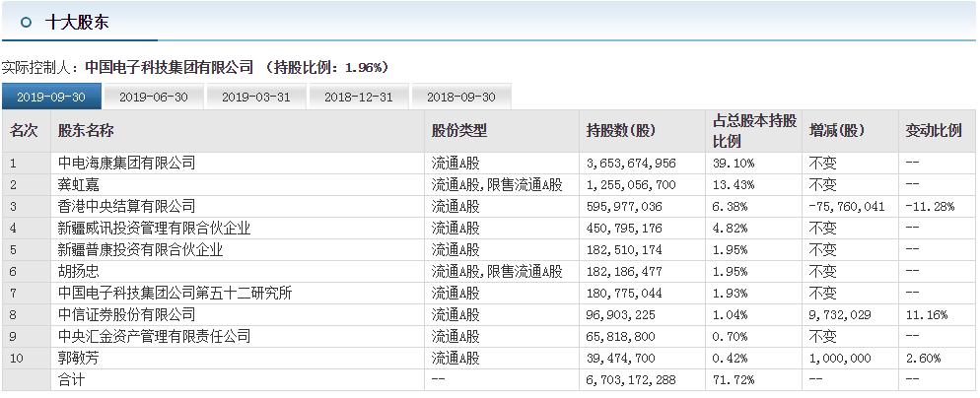980x398 pixels.
Task: Click holding value 65,818,800
Action: pos(620,336)
